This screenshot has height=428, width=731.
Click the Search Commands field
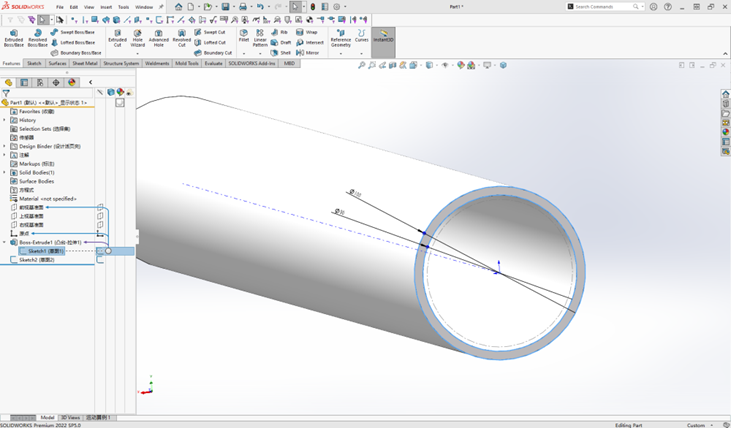pyautogui.click(x=605, y=7)
